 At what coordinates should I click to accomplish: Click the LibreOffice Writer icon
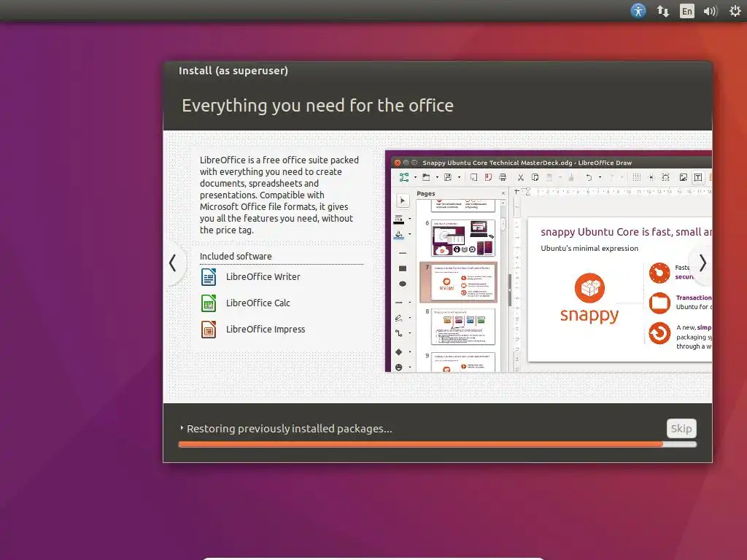point(209,277)
